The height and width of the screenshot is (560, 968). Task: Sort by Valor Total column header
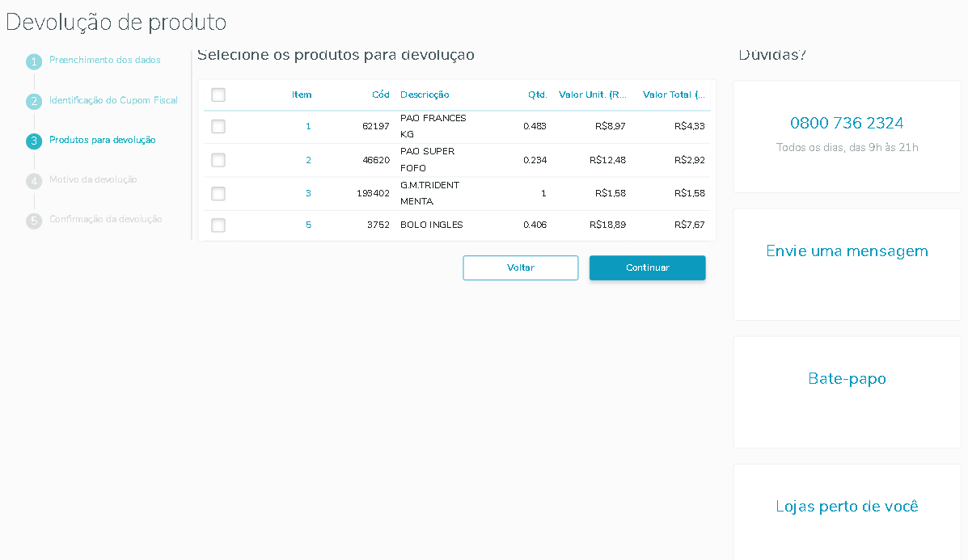pos(674,95)
